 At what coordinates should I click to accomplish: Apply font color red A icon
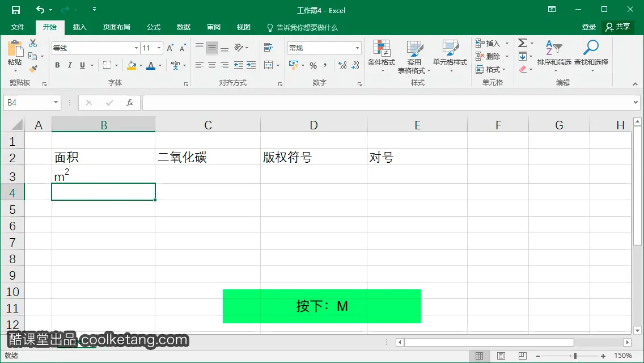(151, 65)
